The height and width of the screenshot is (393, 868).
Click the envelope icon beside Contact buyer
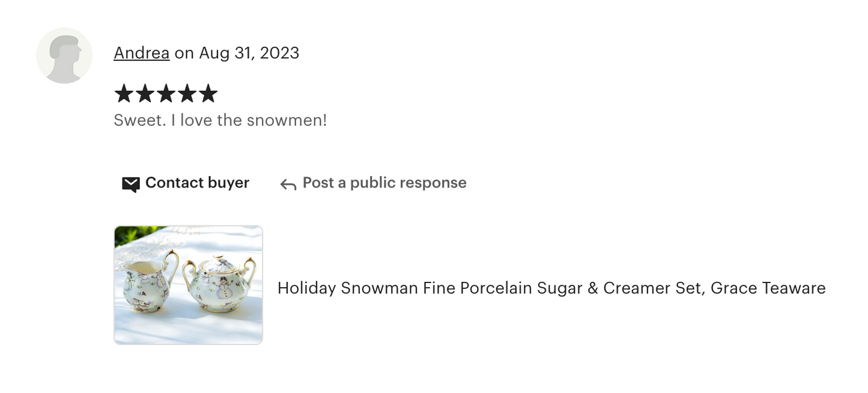(130, 184)
